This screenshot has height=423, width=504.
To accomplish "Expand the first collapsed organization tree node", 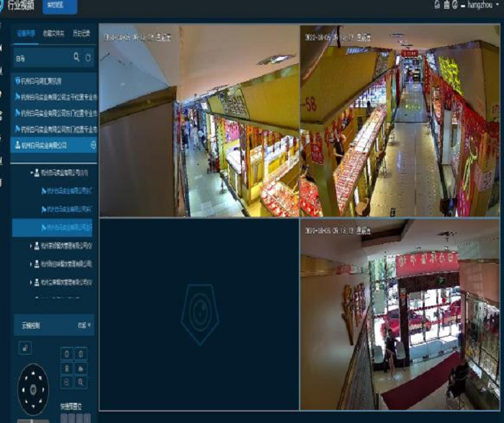I will point(30,246).
